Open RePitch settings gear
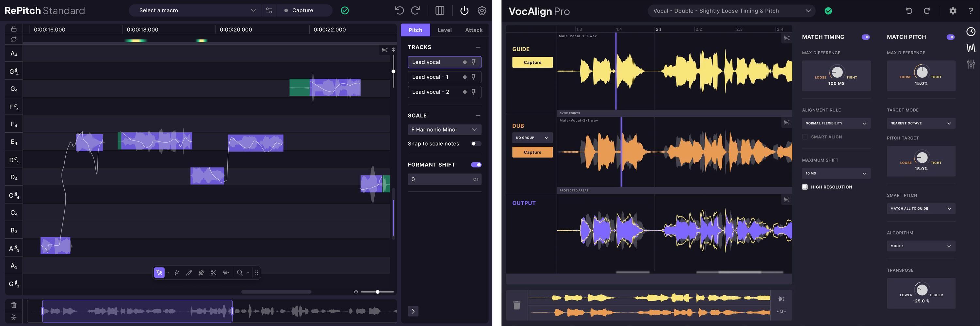 click(x=482, y=10)
